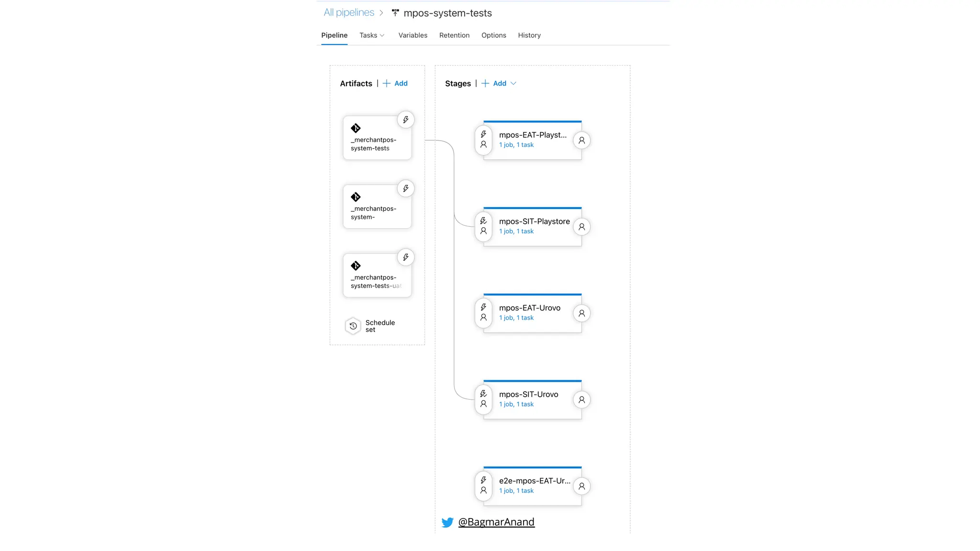Click trigger lightning icon on _merchantpos-system-tests-uat artifact
This screenshot has height=551, width=980.
pos(406,257)
